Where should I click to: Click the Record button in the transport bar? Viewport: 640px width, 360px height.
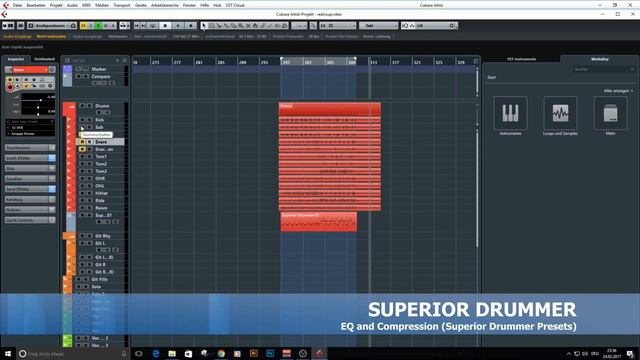pyautogui.click(x=191, y=26)
